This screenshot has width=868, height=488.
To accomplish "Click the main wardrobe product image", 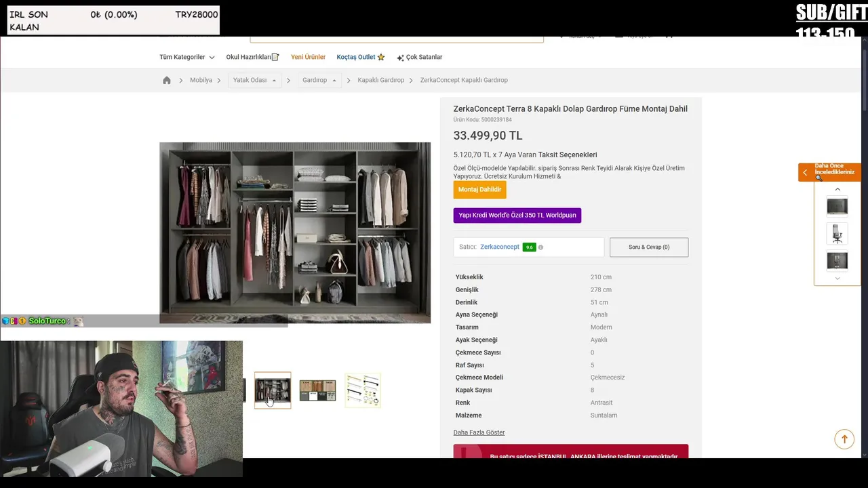I will pyautogui.click(x=295, y=232).
